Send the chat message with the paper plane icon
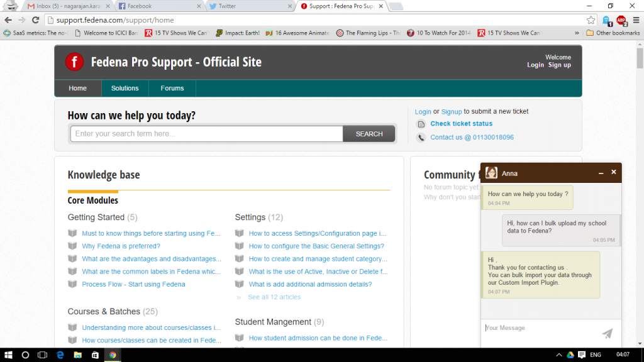The height and width of the screenshot is (362, 644). (x=607, y=334)
